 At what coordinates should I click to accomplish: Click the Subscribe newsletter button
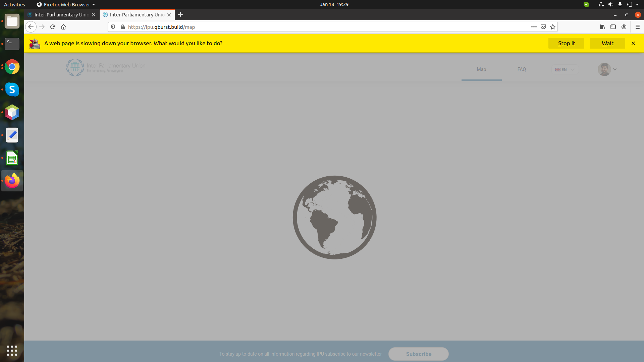(x=418, y=354)
